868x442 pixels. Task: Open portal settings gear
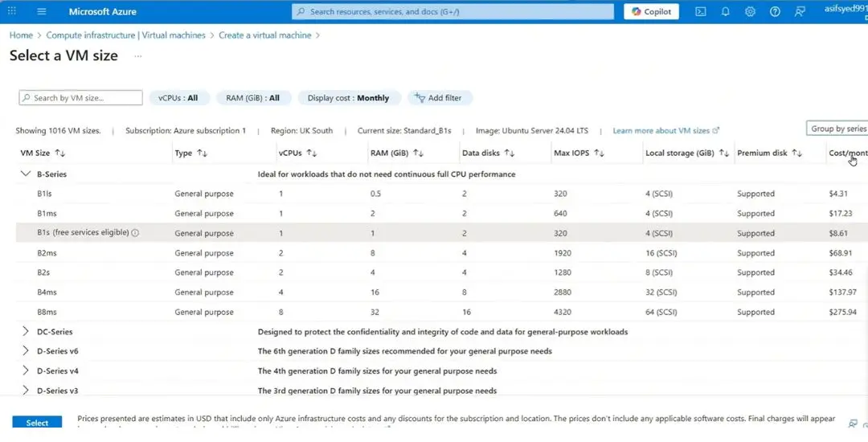pos(750,11)
